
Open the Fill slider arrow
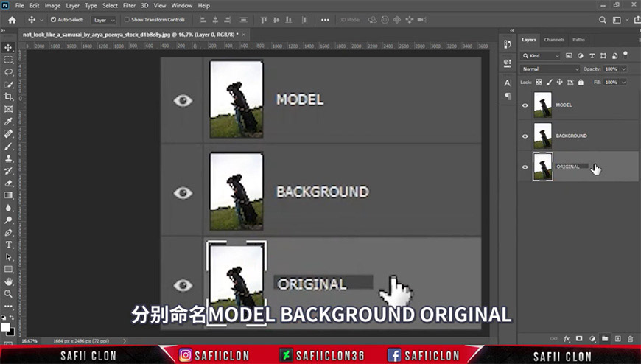coord(624,83)
